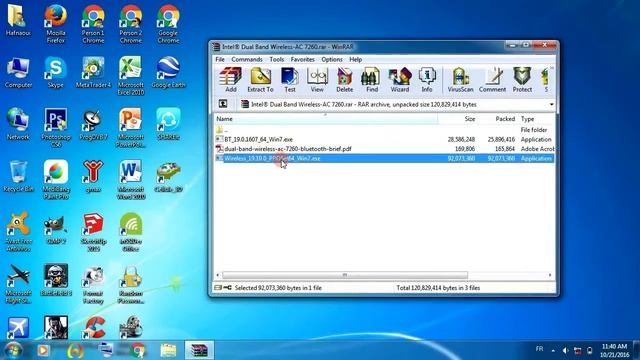Click the horizontal scrollbar thumb in WinRAR
Viewport: 640px width, 360px height.
click(345, 275)
